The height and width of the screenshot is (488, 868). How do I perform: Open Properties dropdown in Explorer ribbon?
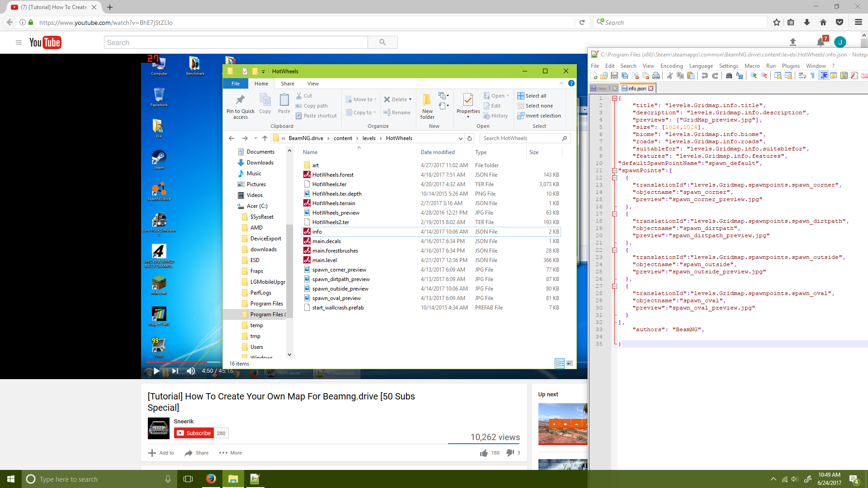[468, 117]
